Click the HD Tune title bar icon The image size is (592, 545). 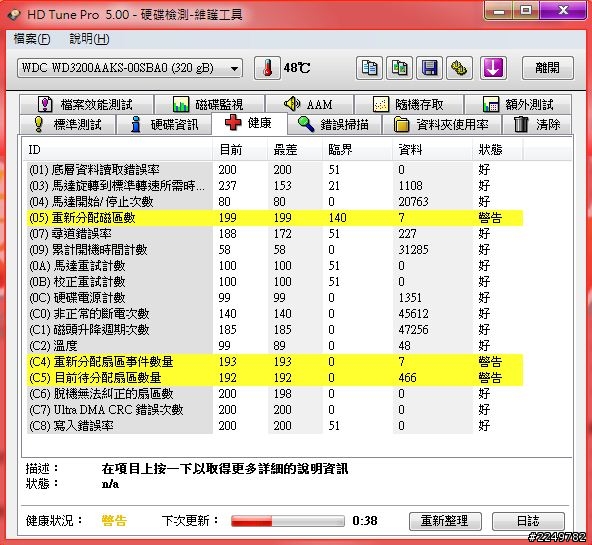point(14,15)
